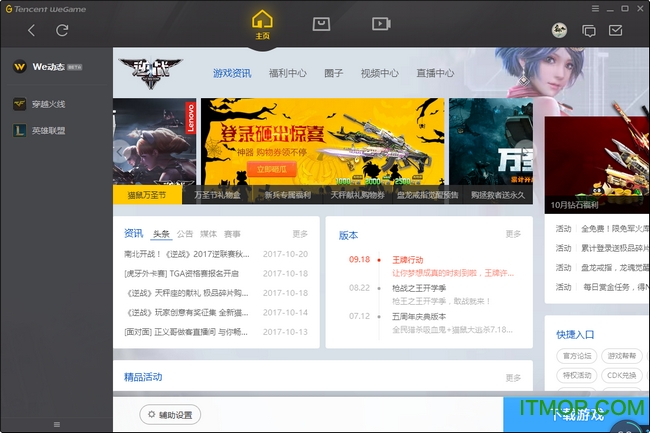Viewport: 650px width, 433px height.
Task: Click the We动态 logo icon
Action: pyautogui.click(x=19, y=67)
